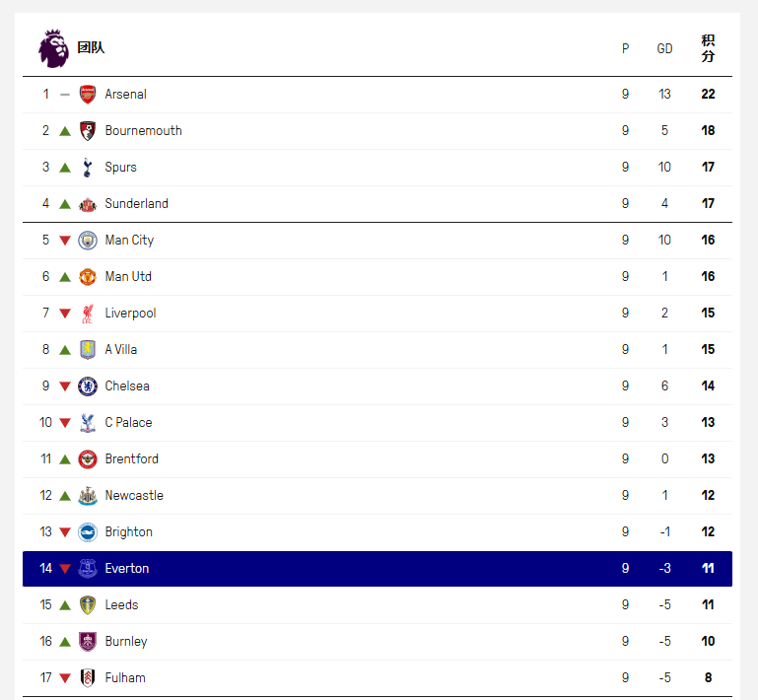This screenshot has height=700, width=758.
Task: Open the Burnley team link
Action: point(126,642)
